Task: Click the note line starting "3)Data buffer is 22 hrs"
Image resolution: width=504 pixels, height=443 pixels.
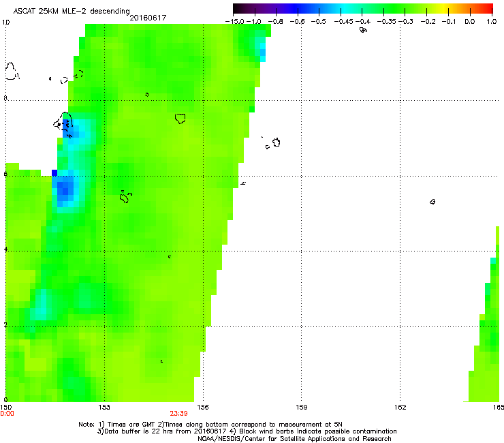Action: tap(247, 431)
